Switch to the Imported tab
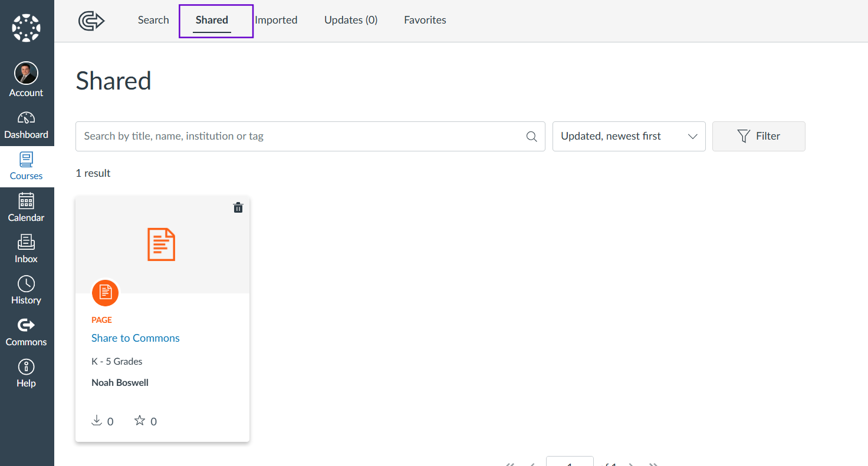This screenshot has height=466, width=868. pos(276,20)
